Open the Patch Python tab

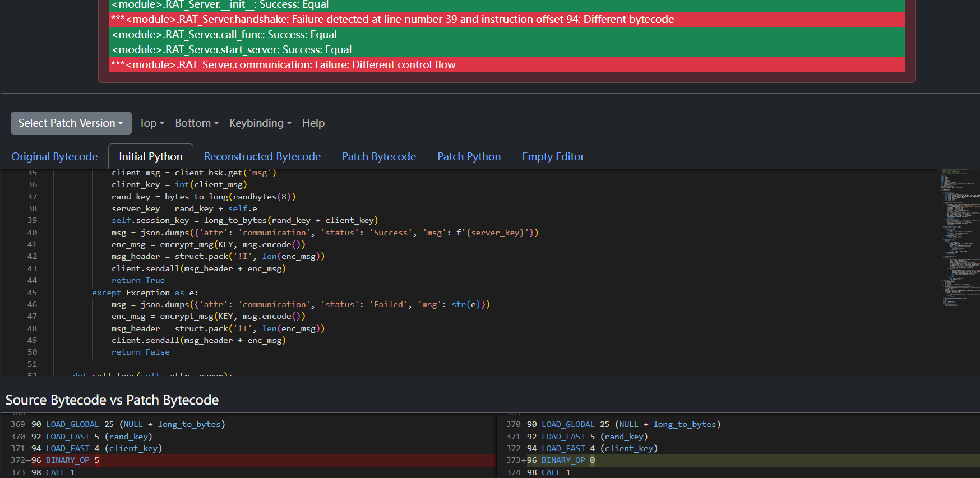pos(469,157)
